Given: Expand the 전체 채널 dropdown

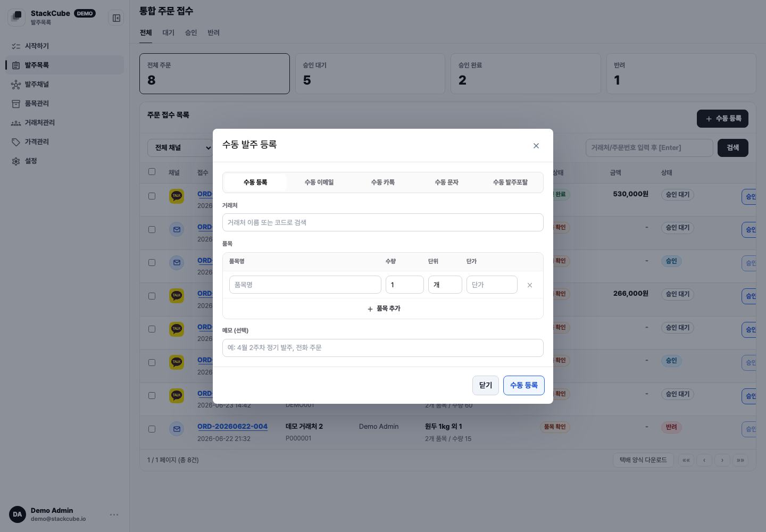Looking at the screenshot, I should coord(181,148).
